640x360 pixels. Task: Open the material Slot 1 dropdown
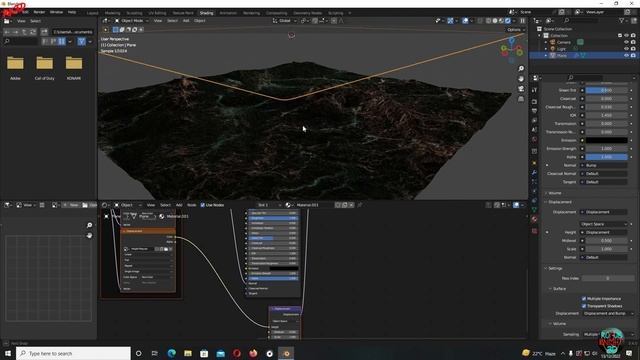[269, 205]
